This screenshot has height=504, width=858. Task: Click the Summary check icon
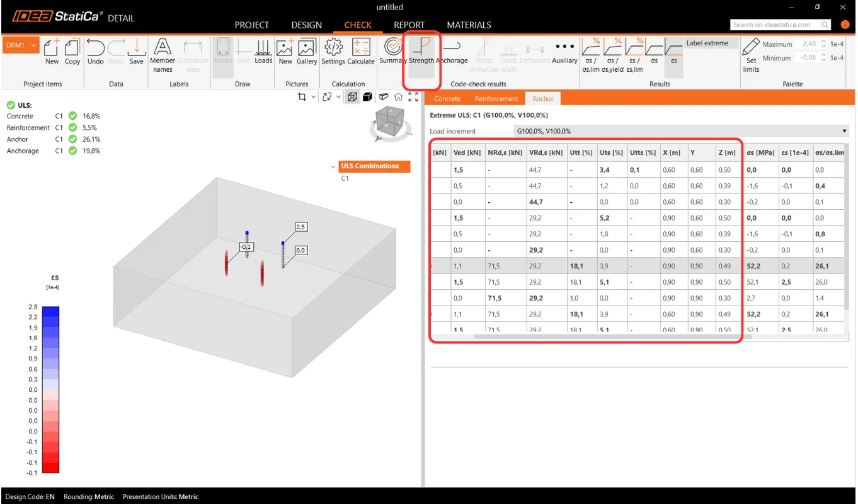[x=392, y=51]
